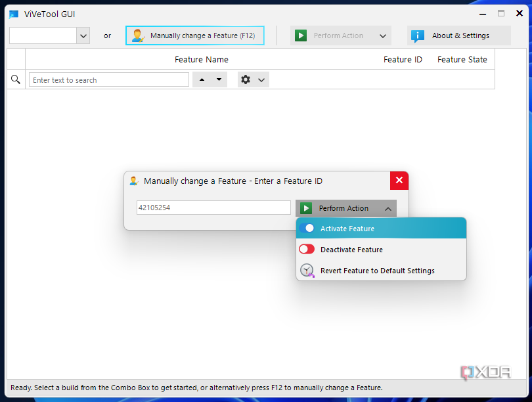This screenshot has width=532, height=402.
Task: Go to the previous search result with the up arrow
Action: (202, 79)
